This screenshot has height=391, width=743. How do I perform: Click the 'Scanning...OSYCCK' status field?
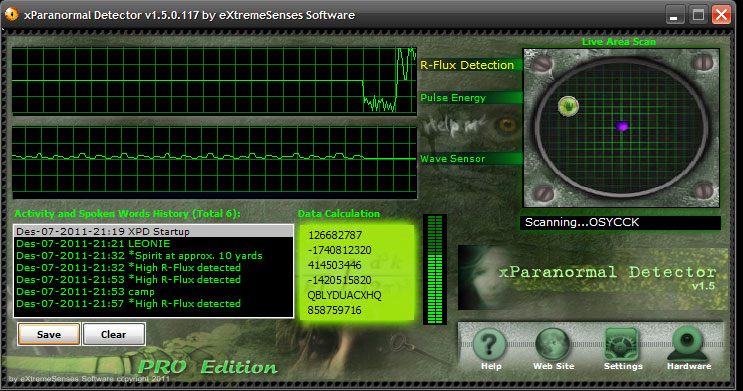(x=620, y=222)
